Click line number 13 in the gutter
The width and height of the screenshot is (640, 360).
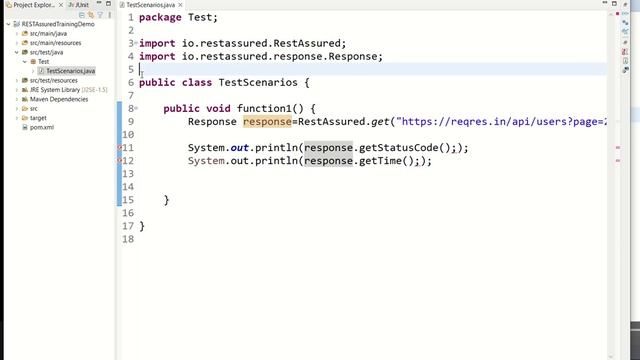[x=128, y=174]
